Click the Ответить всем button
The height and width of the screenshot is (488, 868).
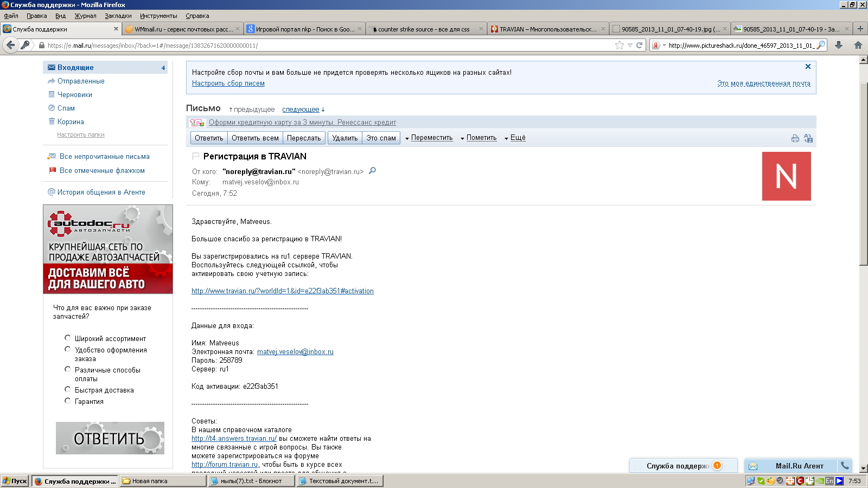(x=255, y=138)
